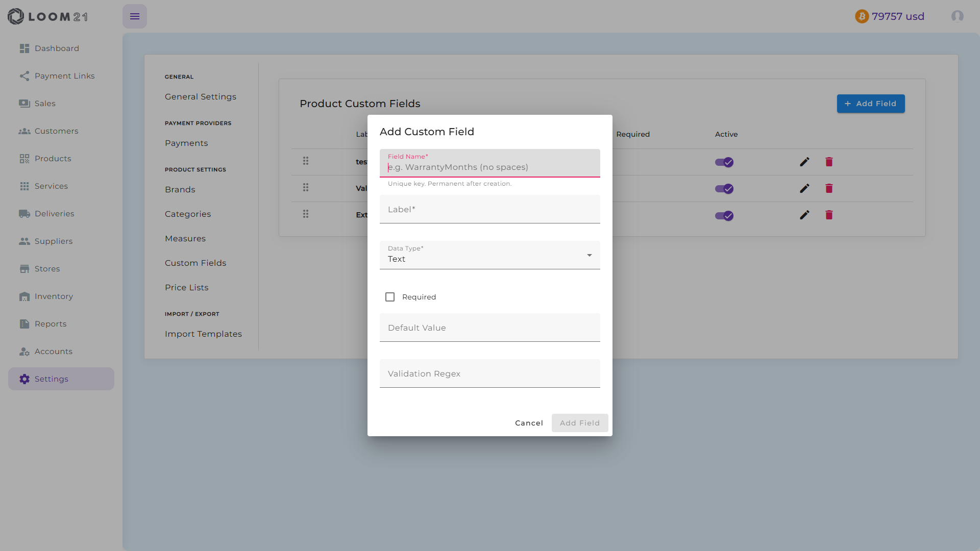
Task: Go to Custom Fields settings section
Action: (x=195, y=263)
